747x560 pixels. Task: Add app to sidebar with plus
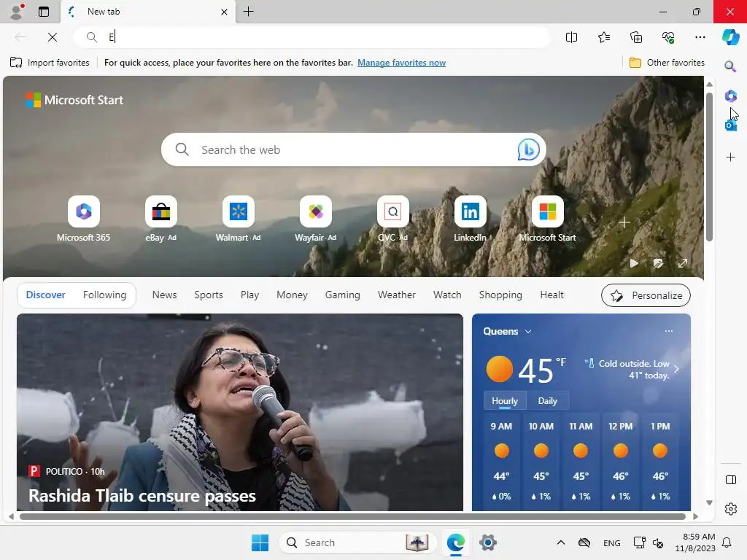coord(730,157)
